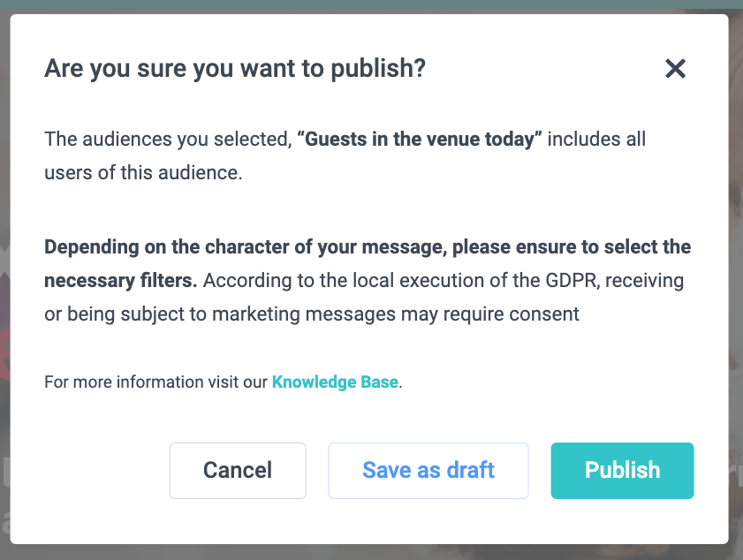This screenshot has height=560, width=743.
Task: Save the message as draft
Action: 428,470
